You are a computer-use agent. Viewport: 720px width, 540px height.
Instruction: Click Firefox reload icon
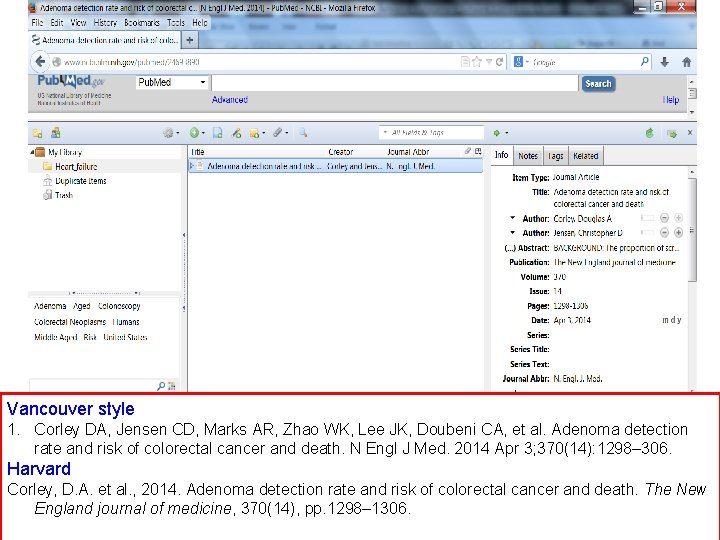pyautogui.click(x=499, y=62)
